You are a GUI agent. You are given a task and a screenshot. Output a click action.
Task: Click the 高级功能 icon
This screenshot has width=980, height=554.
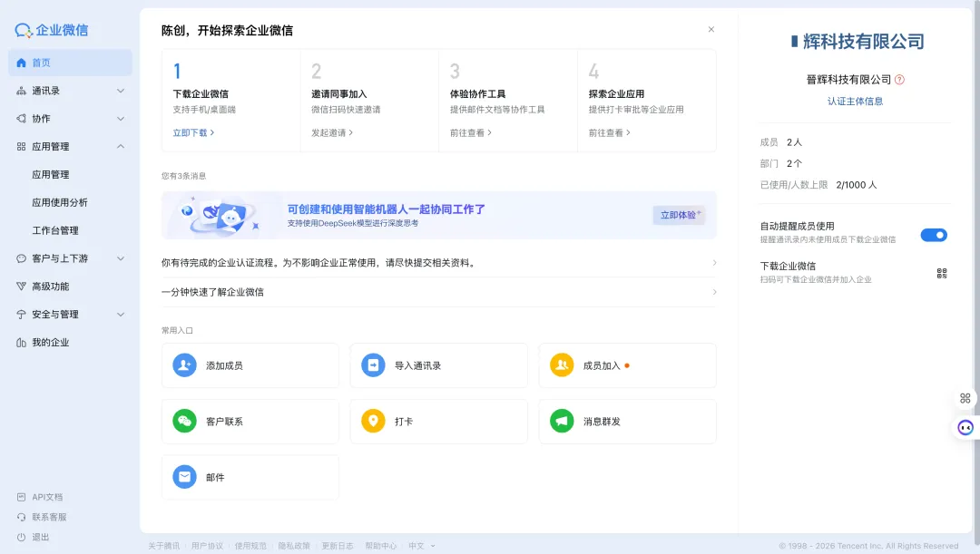(21, 286)
